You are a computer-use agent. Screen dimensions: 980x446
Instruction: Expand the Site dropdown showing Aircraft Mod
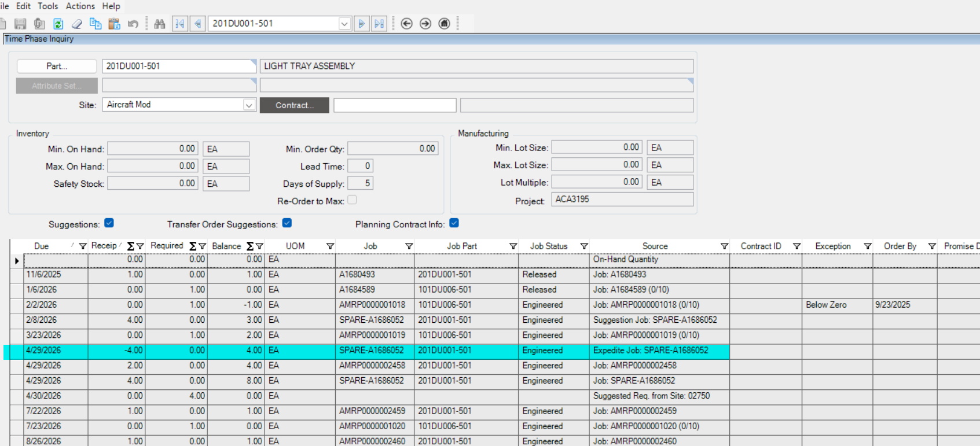[249, 105]
